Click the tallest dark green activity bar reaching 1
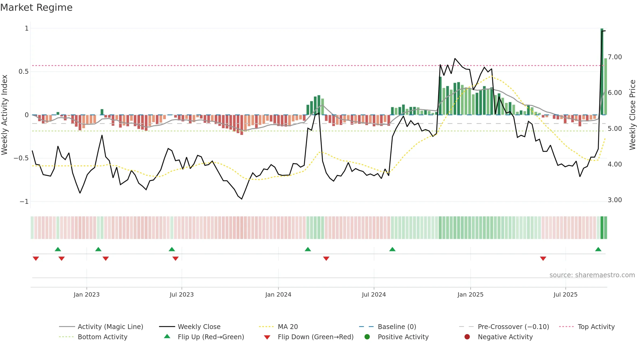644x362 pixels. 602,72
